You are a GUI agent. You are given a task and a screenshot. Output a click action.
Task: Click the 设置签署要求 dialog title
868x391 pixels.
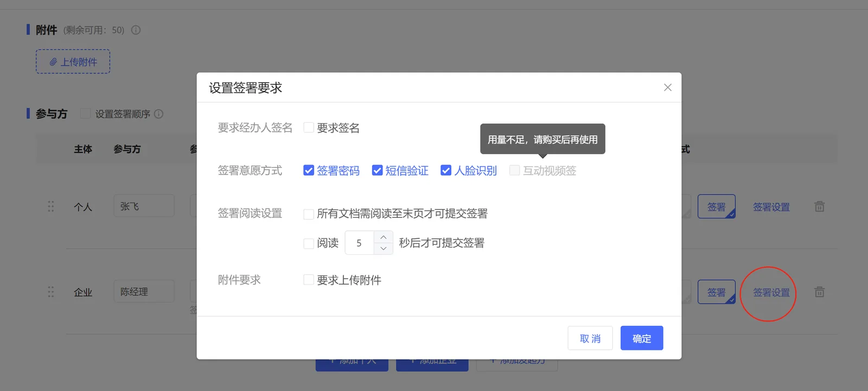tap(245, 87)
